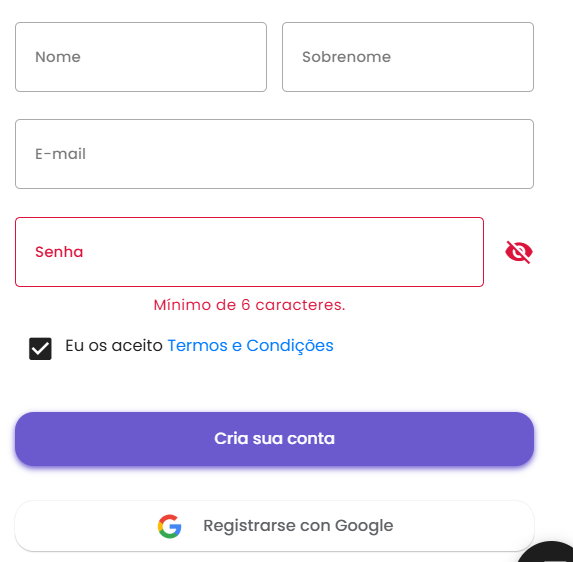
Task: Click the Registrarse con Google label text
Action: click(x=298, y=526)
